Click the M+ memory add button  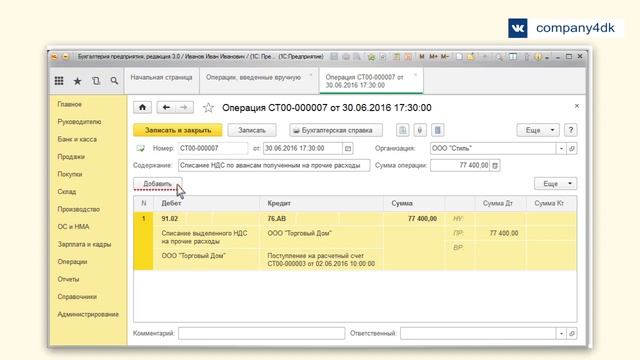(433, 57)
